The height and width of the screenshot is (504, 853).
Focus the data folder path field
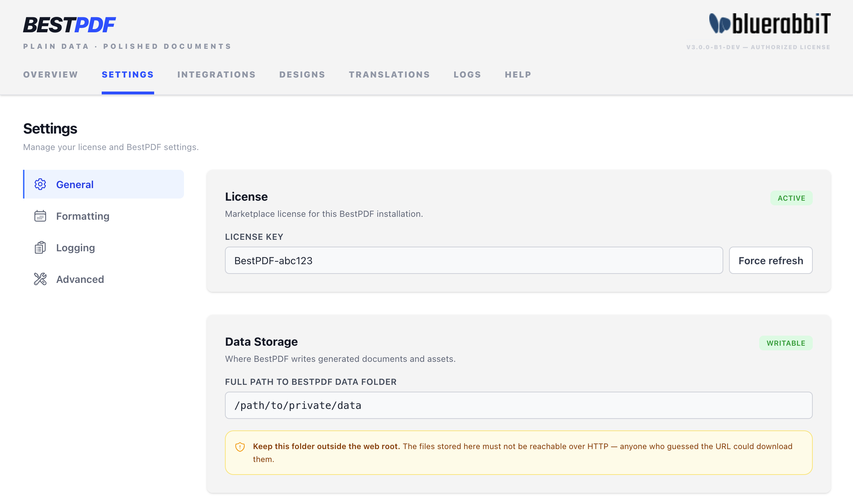click(x=519, y=405)
